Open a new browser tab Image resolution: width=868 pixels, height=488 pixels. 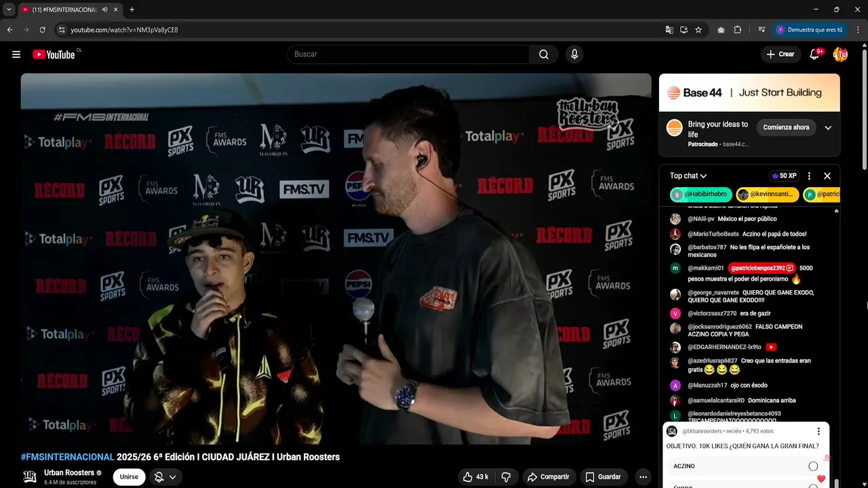(132, 9)
